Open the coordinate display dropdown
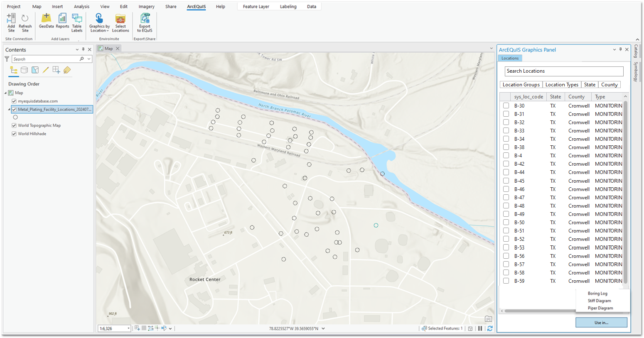The width and height of the screenshot is (644, 338). [323, 328]
